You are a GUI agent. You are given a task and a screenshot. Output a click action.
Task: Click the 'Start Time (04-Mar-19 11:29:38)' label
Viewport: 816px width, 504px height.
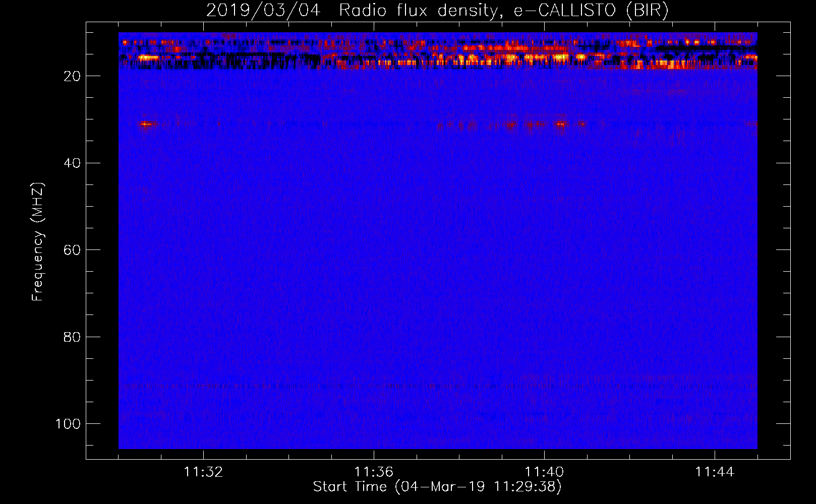(x=437, y=487)
